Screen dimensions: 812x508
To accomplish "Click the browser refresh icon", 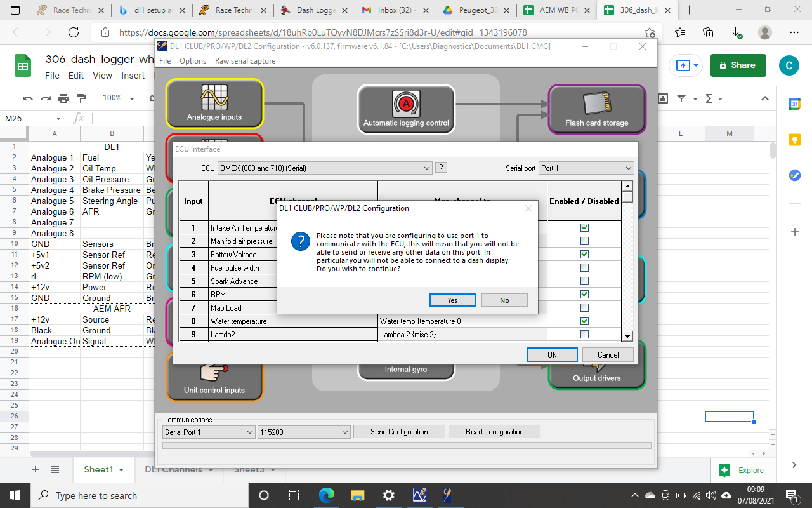I will click(x=74, y=33).
